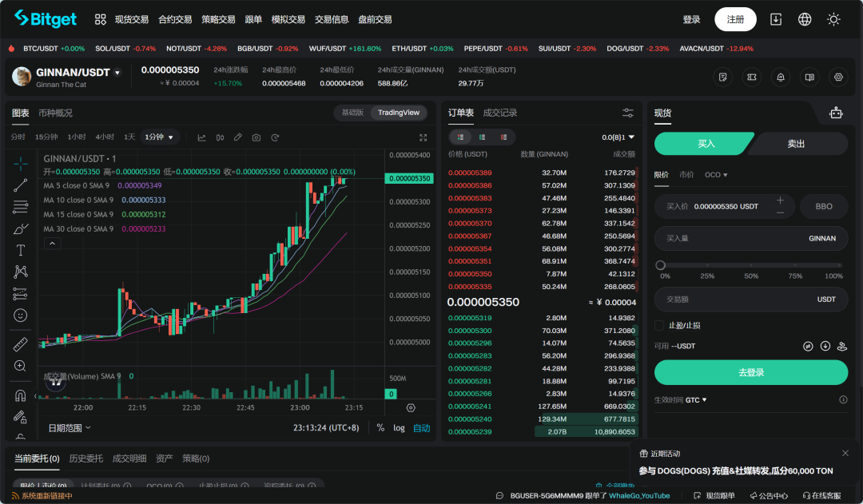Open the 历史委托 tab

pos(86,458)
